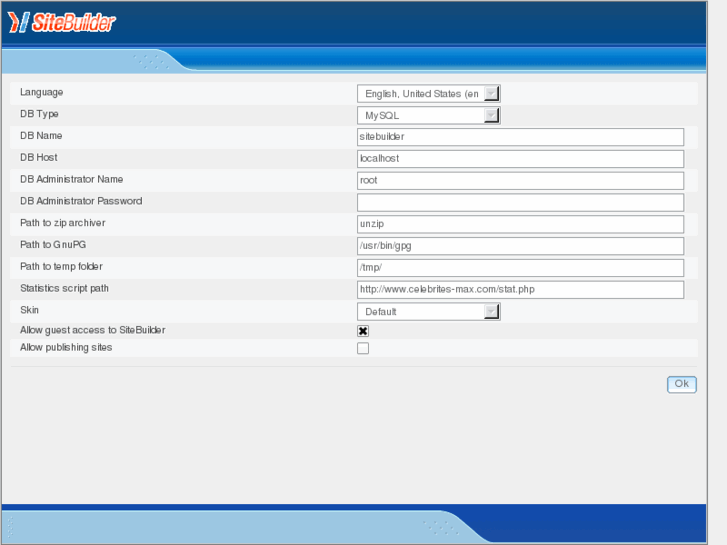Click the DB Type label text
This screenshot has height=545, width=727.
click(39, 114)
